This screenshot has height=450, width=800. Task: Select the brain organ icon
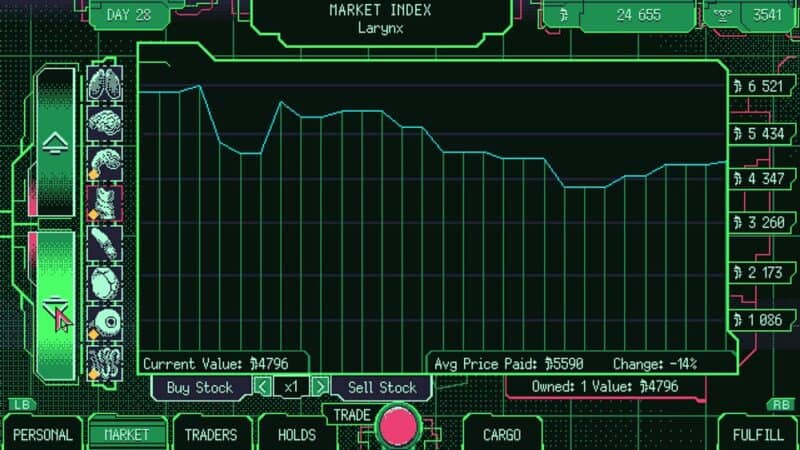[105, 124]
